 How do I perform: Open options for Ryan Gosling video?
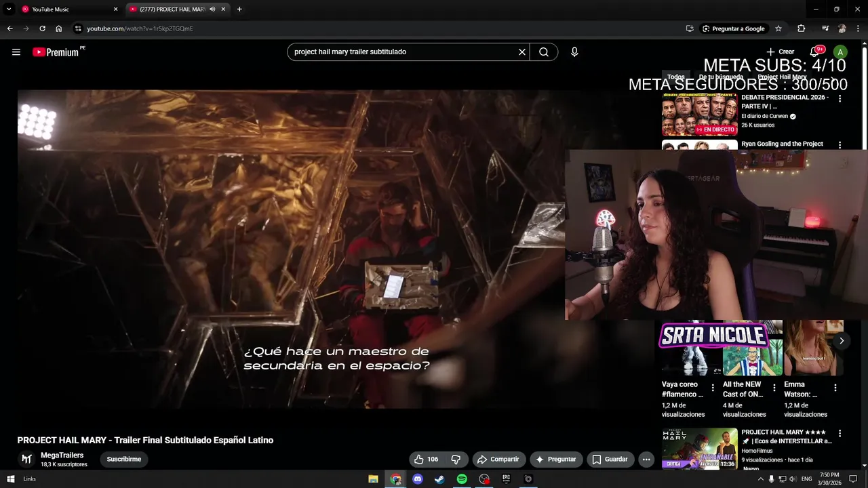pos(840,145)
